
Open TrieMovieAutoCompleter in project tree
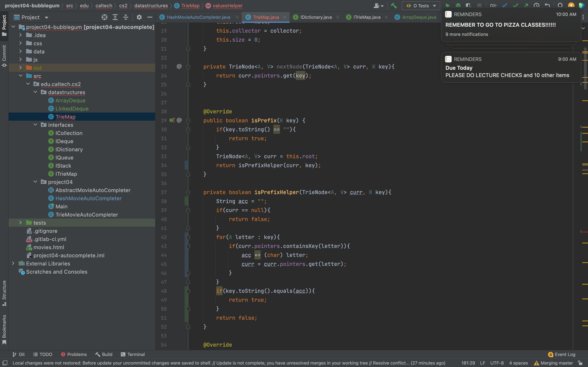tap(87, 214)
